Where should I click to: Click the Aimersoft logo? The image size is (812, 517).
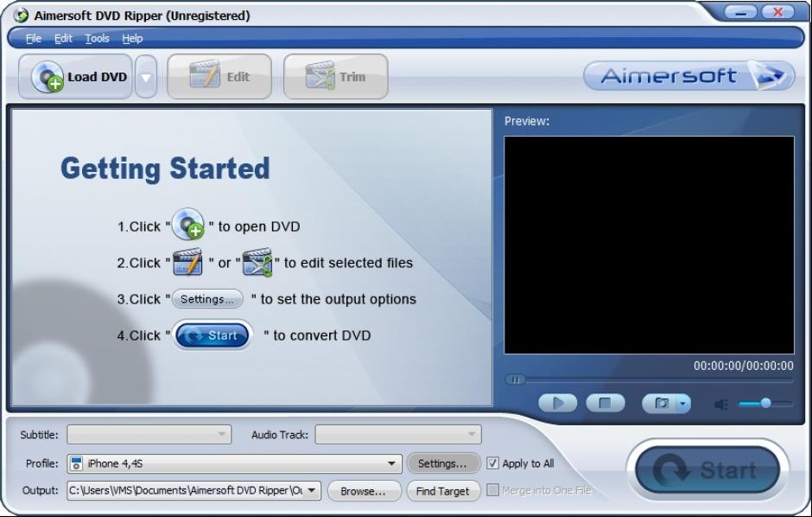point(688,76)
